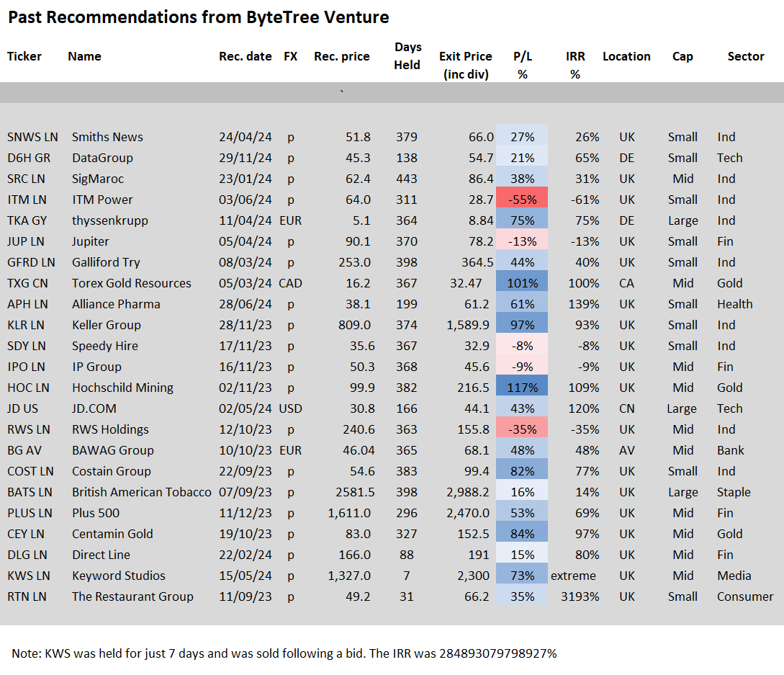Select the KWS LN extreme IRR cell
784x675 pixels.
[x=573, y=576]
